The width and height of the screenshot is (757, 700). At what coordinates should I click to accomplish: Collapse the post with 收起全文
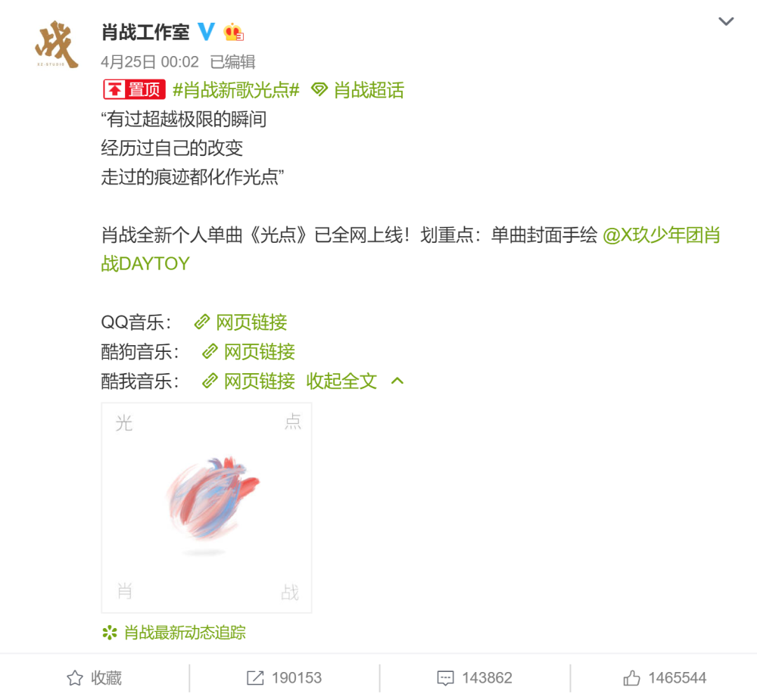(x=341, y=381)
